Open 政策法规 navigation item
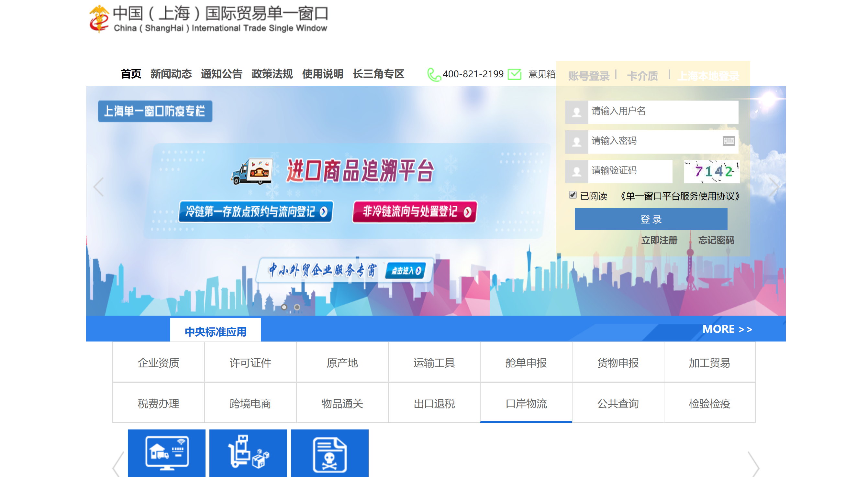Screen dimensions: 868x477 click(272, 74)
